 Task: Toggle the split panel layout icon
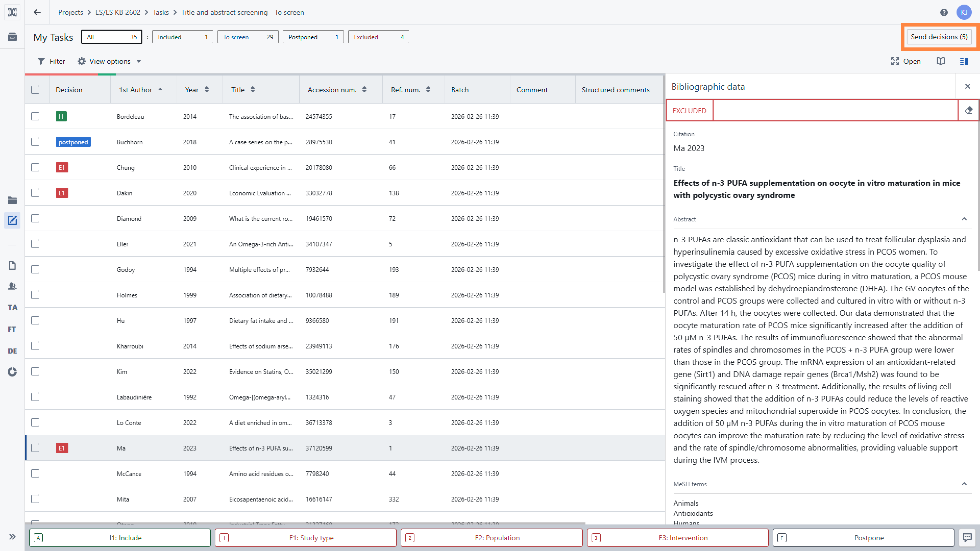[x=964, y=61]
